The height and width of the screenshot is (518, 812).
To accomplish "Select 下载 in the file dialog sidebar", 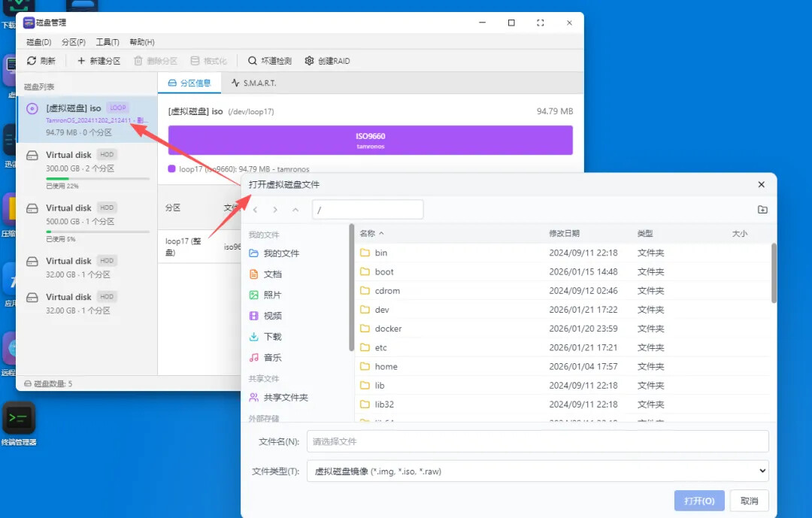I will tap(272, 337).
